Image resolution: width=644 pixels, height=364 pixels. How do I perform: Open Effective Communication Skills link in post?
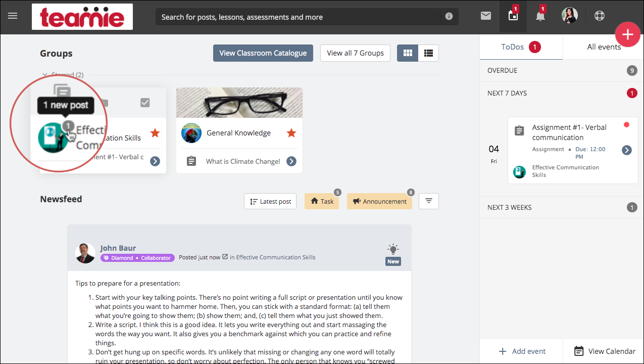[x=276, y=257]
